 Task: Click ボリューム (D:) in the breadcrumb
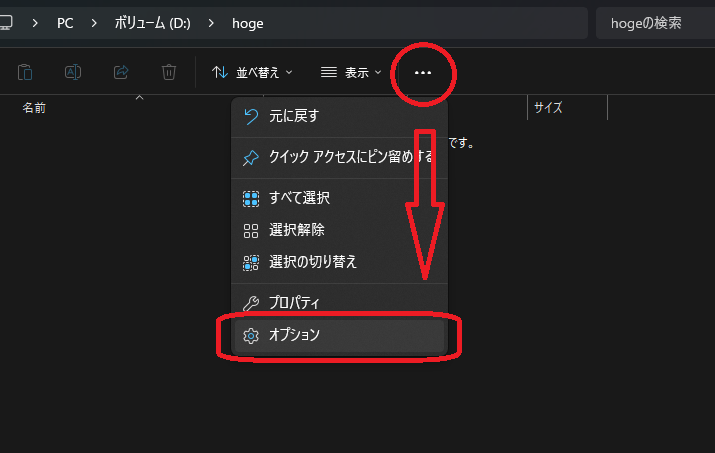pyautogui.click(x=152, y=23)
